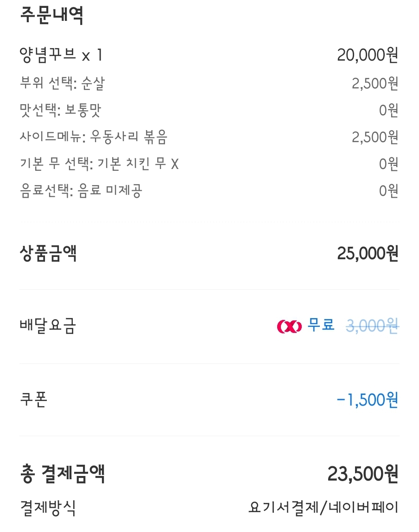Click the 배달요금 label

coord(48,325)
